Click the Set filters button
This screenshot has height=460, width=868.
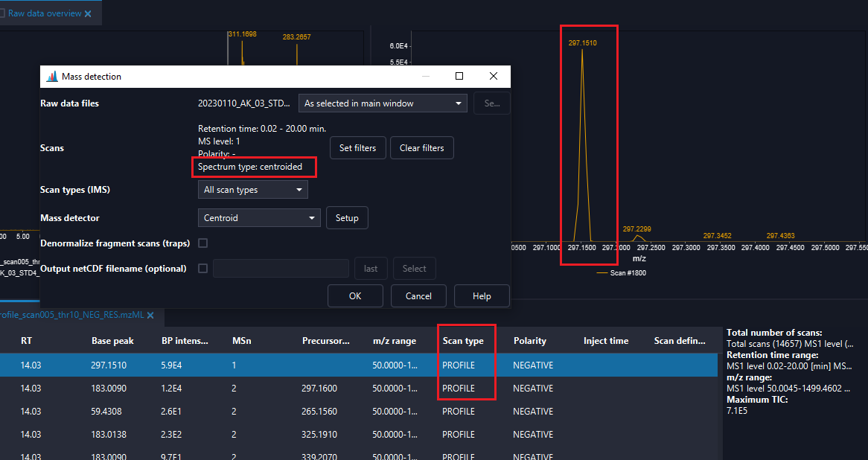[x=357, y=147]
